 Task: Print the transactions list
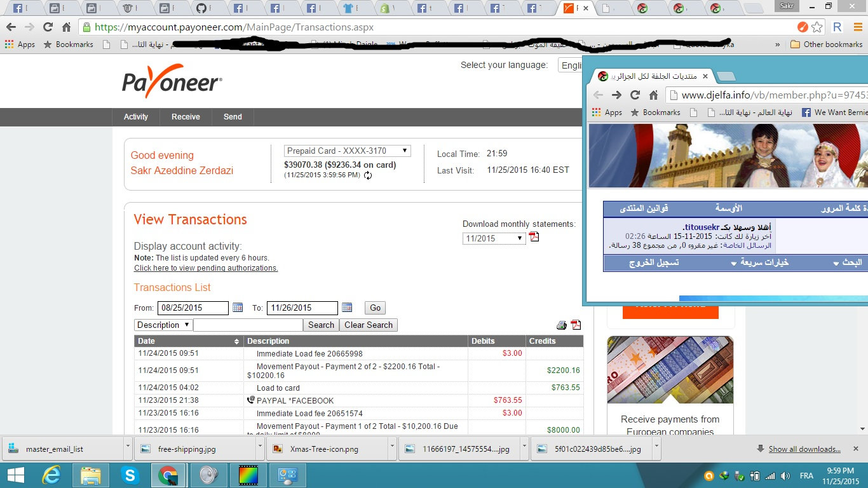tap(562, 325)
